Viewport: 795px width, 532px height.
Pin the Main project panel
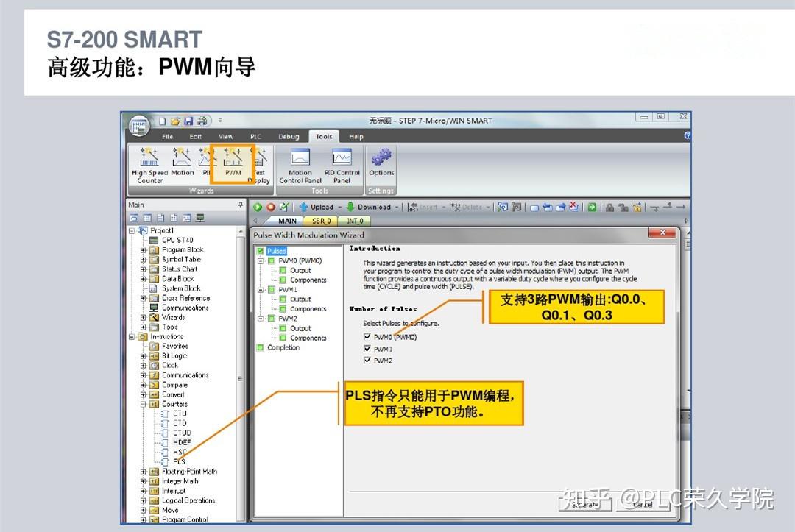(x=240, y=205)
